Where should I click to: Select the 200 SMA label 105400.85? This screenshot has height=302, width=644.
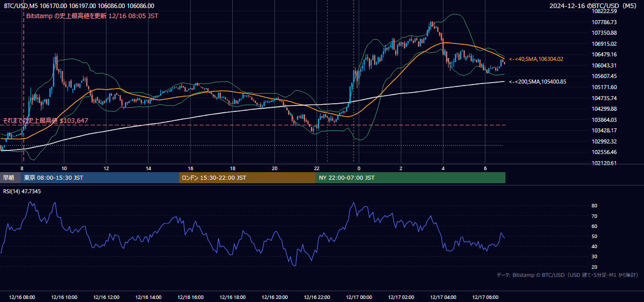tap(538, 82)
